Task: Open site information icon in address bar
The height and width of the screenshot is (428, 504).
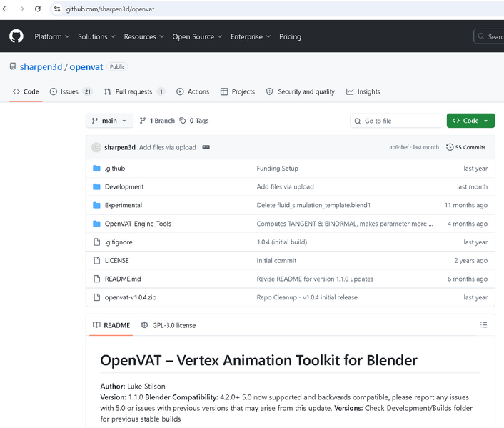Action: click(57, 9)
